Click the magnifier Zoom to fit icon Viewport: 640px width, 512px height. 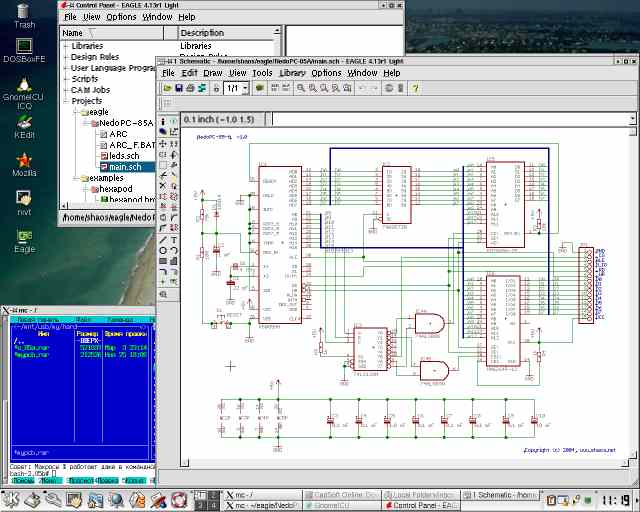pos(301,88)
